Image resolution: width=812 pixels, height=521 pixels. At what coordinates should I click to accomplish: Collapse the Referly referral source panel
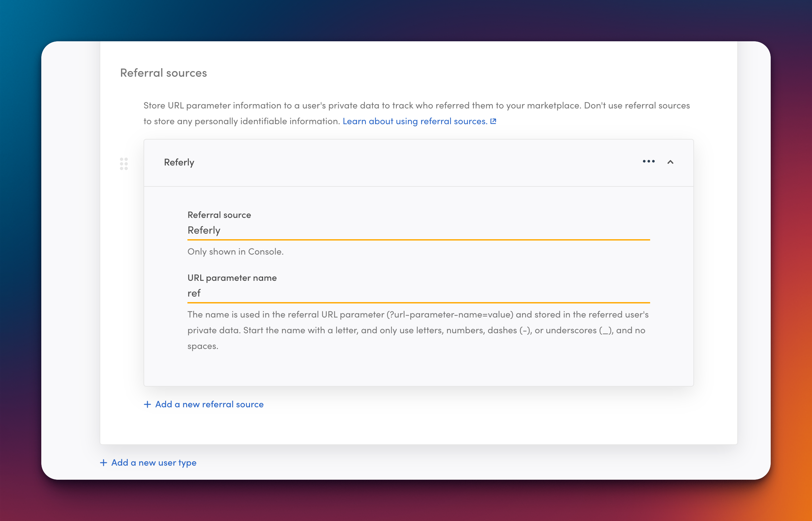coord(670,162)
